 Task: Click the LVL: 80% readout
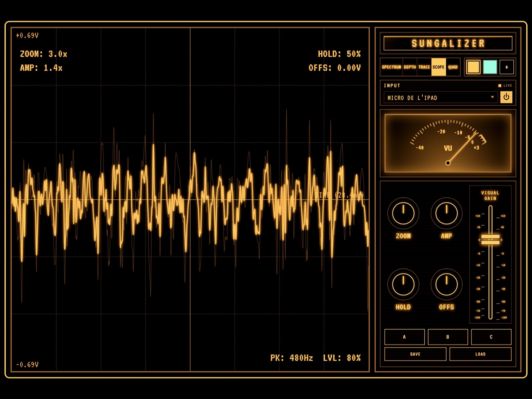tap(342, 358)
